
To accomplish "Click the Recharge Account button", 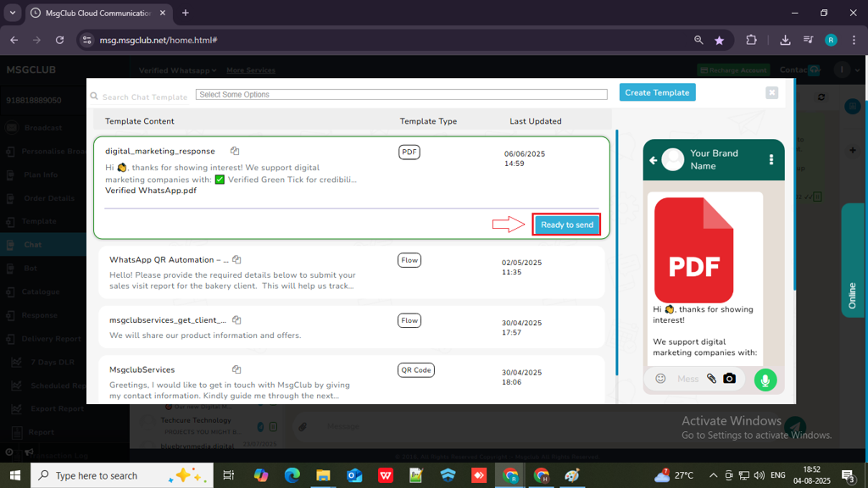I will click(x=734, y=70).
